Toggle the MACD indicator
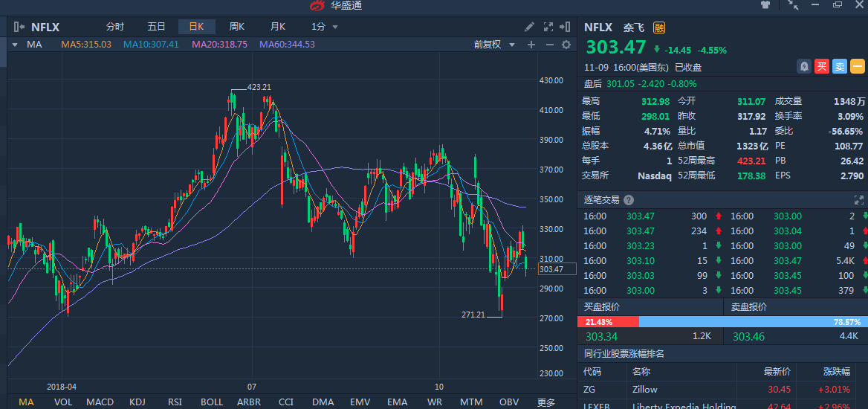This screenshot has width=868, height=409. pyautogui.click(x=100, y=402)
